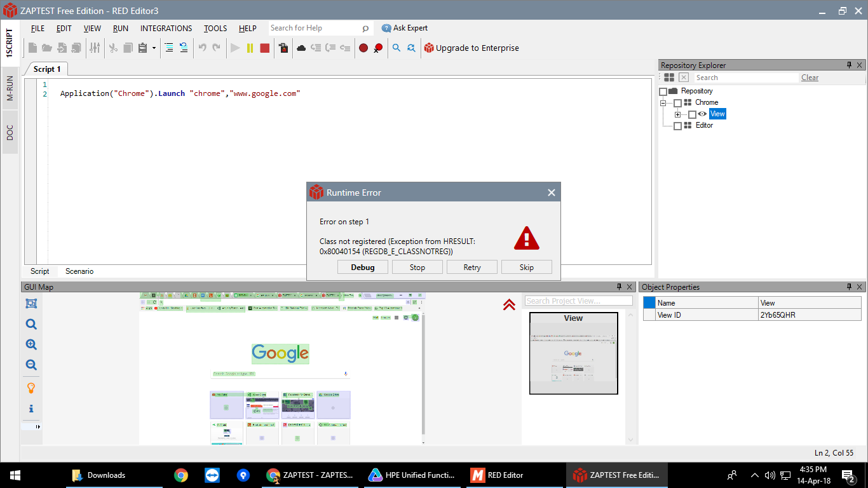Click Debug in the Runtime Error dialog
The height and width of the screenshot is (488, 868).
(363, 268)
